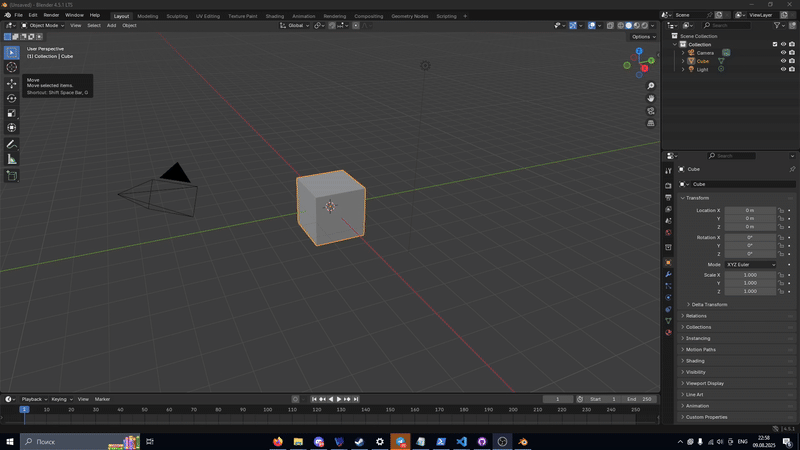
Task: Activate the Cursor tool
Action: point(12,67)
